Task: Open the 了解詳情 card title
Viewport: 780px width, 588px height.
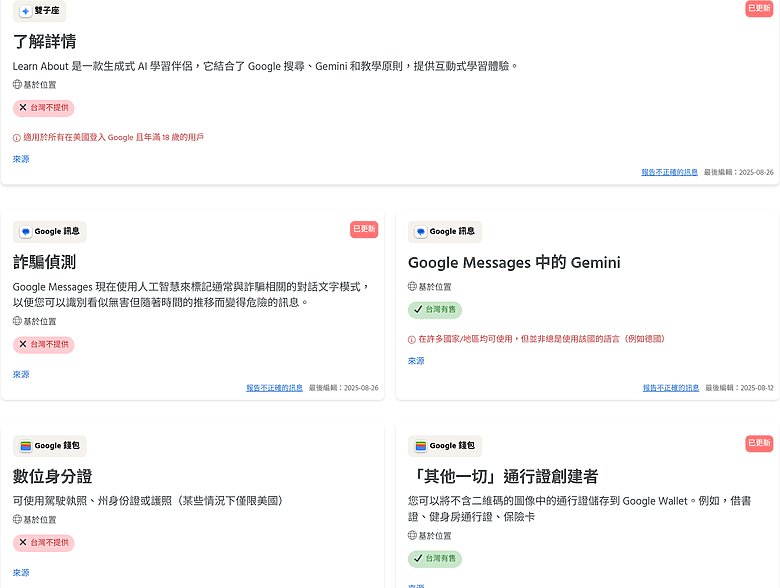Action: pos(44,41)
